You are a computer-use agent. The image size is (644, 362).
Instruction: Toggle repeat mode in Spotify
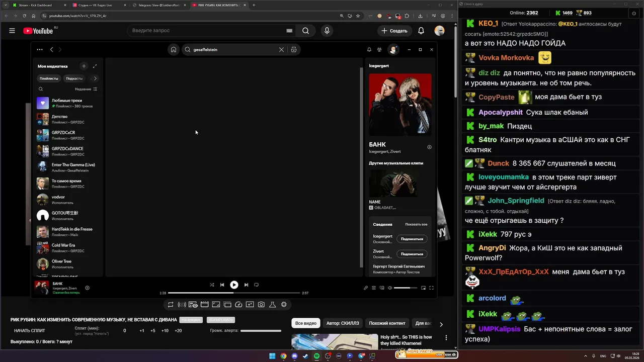tap(256, 285)
